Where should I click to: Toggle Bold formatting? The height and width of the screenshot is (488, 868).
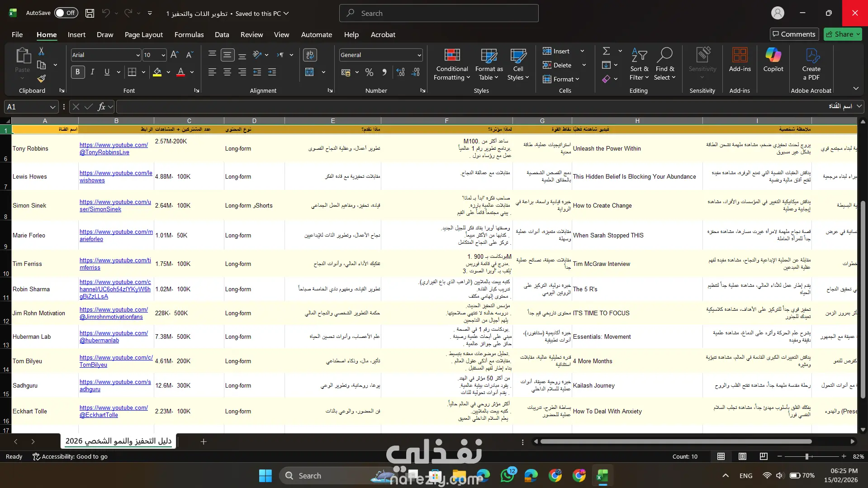(78, 72)
